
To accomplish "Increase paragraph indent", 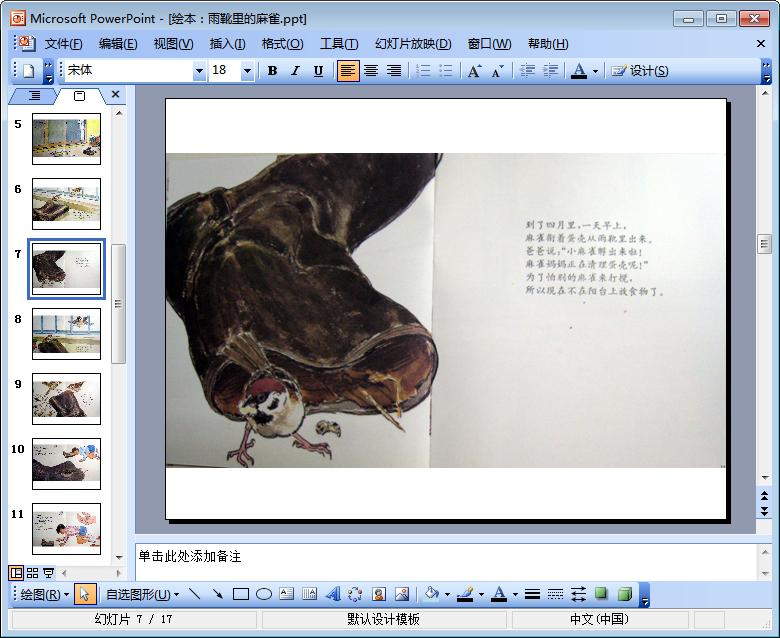I will tap(550, 71).
